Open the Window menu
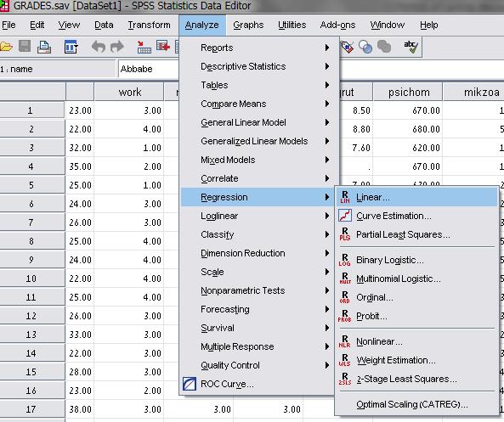The height and width of the screenshot is (422, 504). 388,25
